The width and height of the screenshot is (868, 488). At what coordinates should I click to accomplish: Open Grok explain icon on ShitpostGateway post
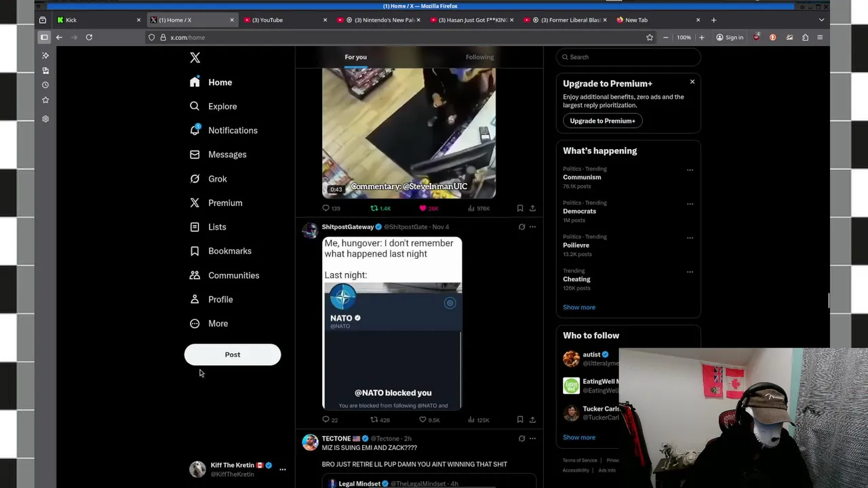point(521,227)
